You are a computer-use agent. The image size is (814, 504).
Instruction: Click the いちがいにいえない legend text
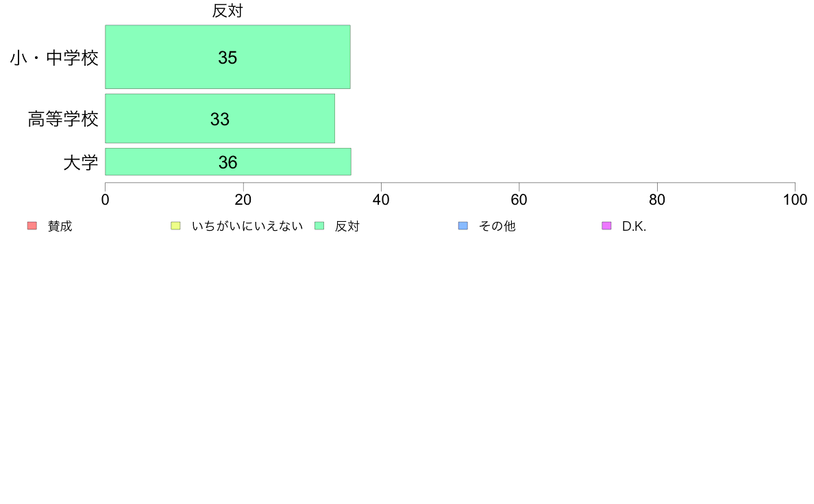coord(247,226)
